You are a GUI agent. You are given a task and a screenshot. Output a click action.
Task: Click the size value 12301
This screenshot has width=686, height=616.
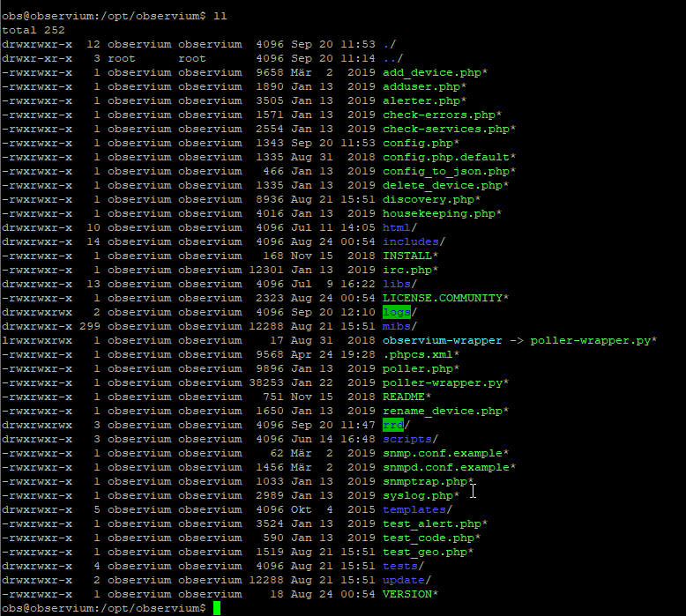[x=267, y=271]
